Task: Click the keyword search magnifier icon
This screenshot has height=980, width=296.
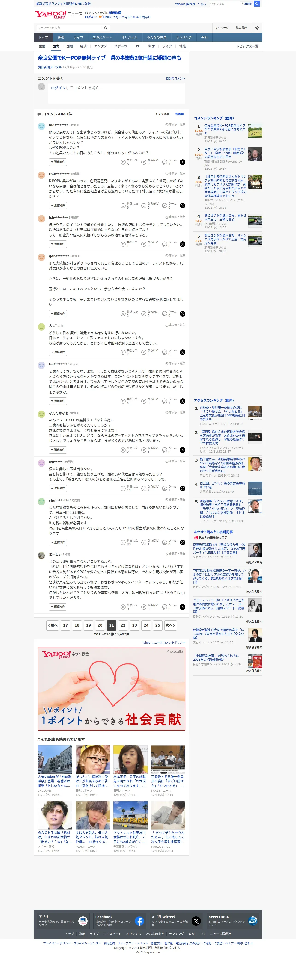Action: pyautogui.click(x=106, y=28)
